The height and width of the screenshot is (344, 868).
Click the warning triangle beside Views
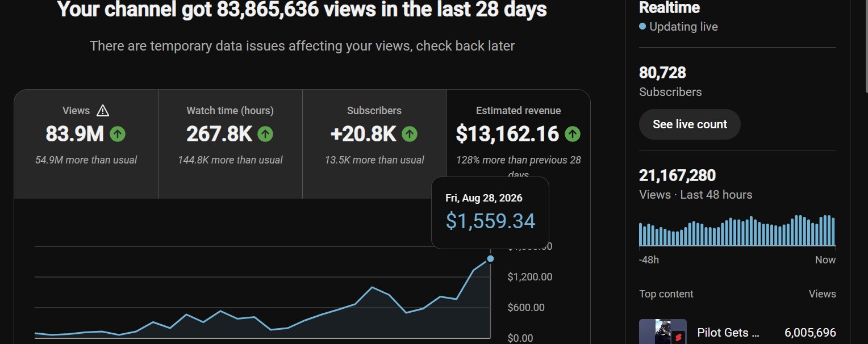pos(102,111)
